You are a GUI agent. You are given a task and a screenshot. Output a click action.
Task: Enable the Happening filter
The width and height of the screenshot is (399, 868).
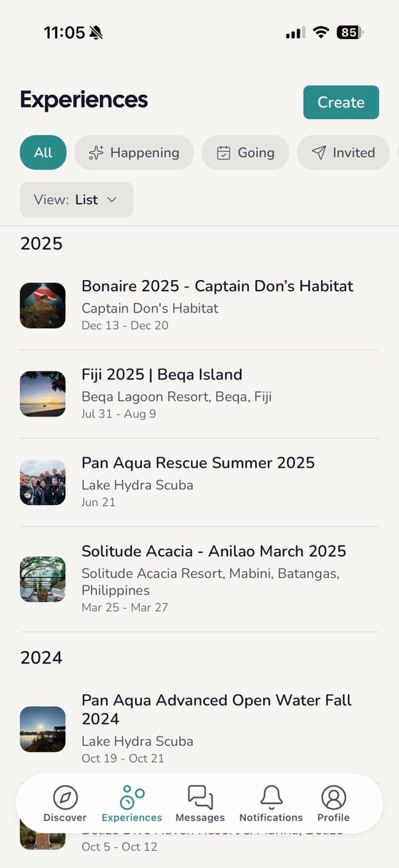[134, 153]
